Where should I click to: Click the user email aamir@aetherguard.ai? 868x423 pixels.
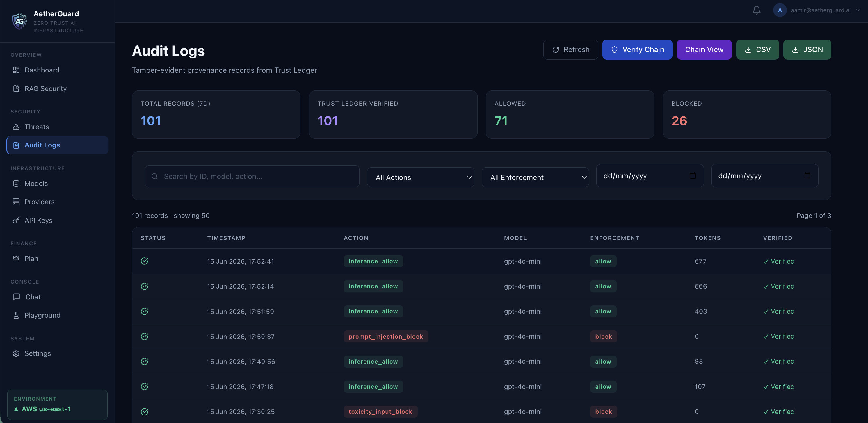click(x=821, y=10)
